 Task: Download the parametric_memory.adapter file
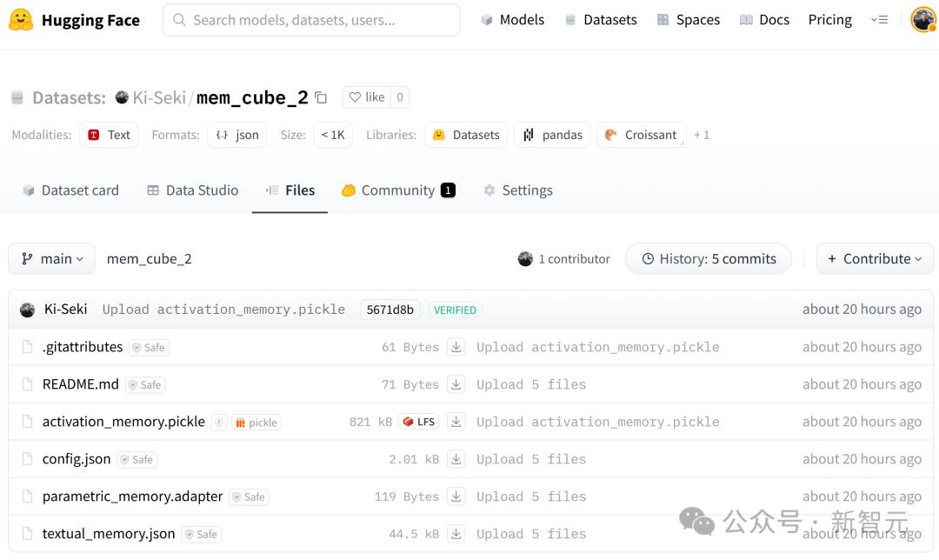click(x=456, y=497)
